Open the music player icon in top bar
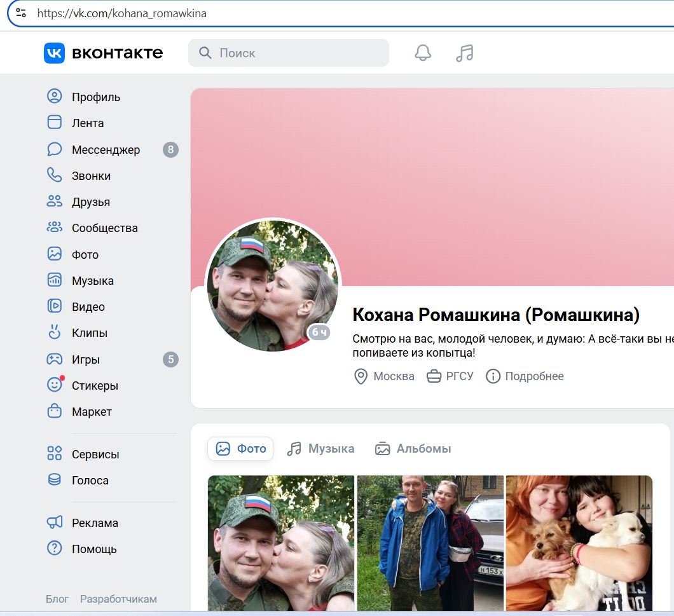 (465, 53)
